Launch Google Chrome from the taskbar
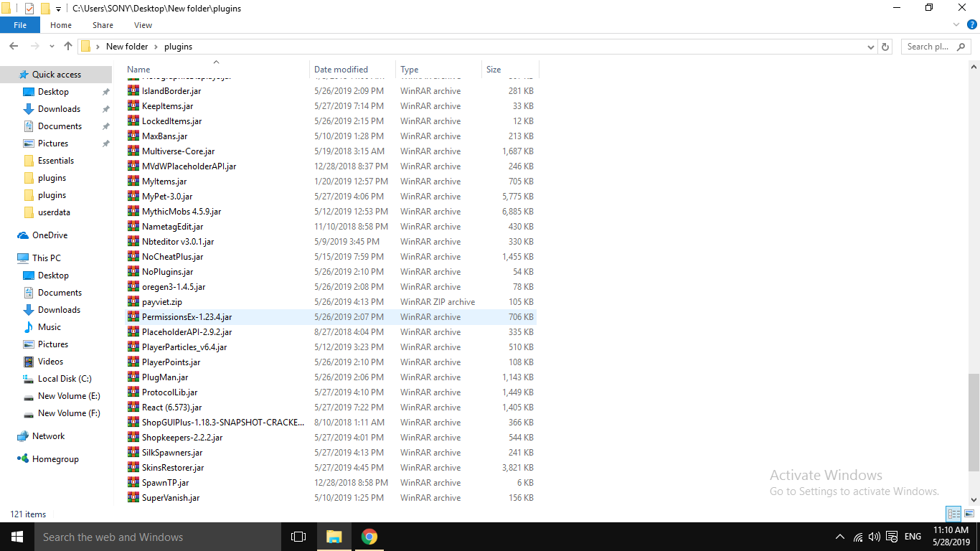This screenshot has height=551, width=980. pyautogui.click(x=369, y=537)
